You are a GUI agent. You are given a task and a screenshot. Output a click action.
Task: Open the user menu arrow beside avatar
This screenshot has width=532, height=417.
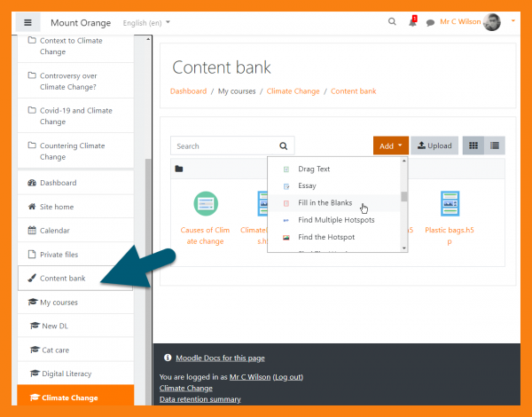[513, 21]
